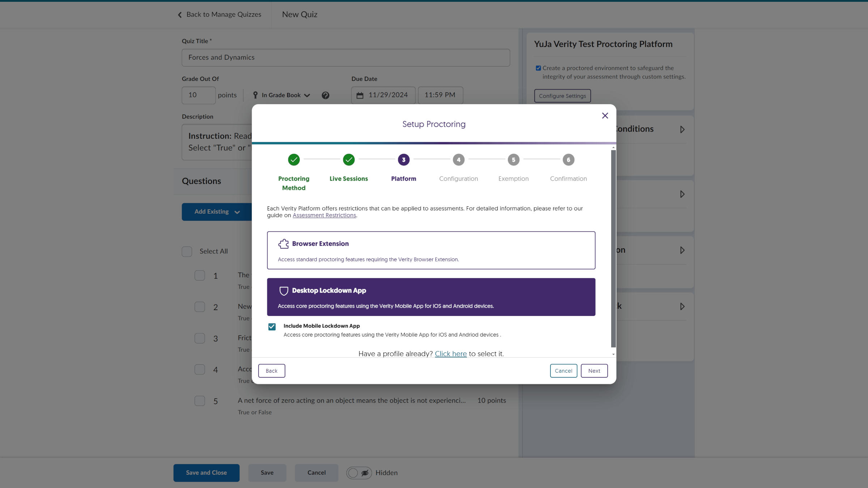The height and width of the screenshot is (488, 868).
Task: Click Configure Settings button
Action: pyautogui.click(x=562, y=96)
